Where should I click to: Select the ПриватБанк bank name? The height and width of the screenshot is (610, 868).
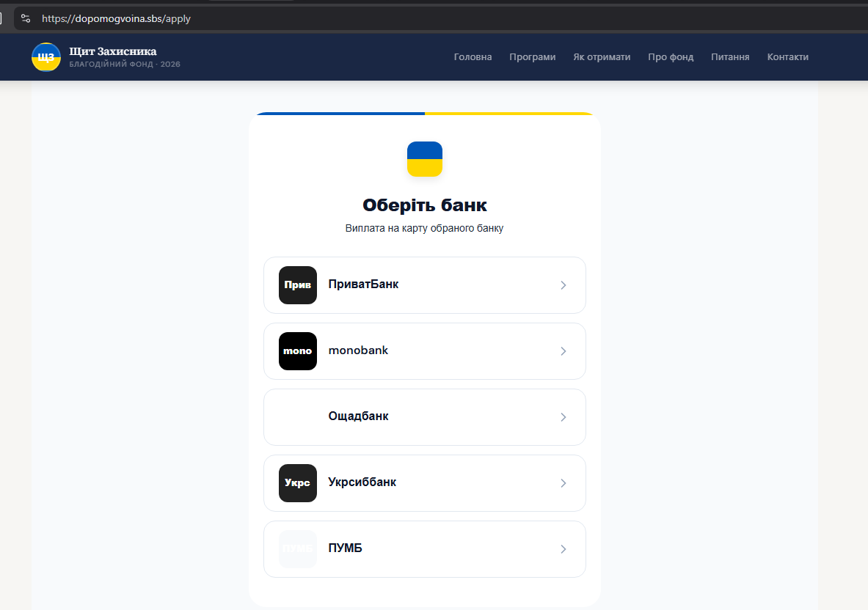[x=363, y=284]
